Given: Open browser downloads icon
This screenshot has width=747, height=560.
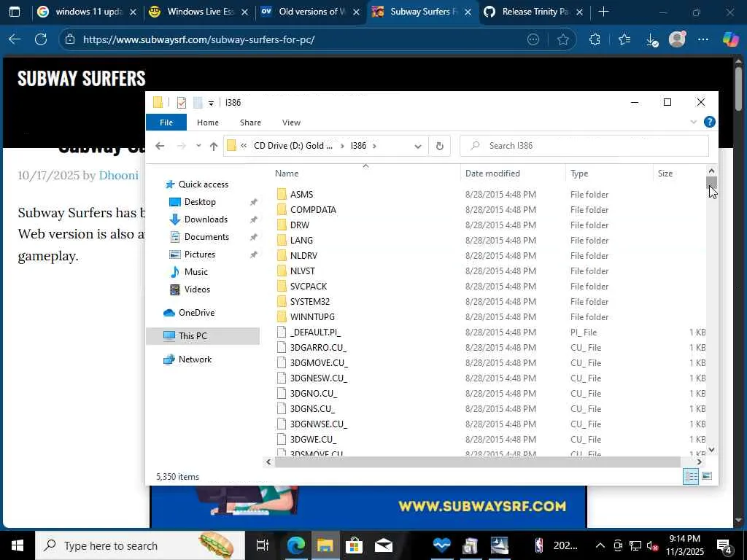Looking at the screenshot, I should pos(652,40).
